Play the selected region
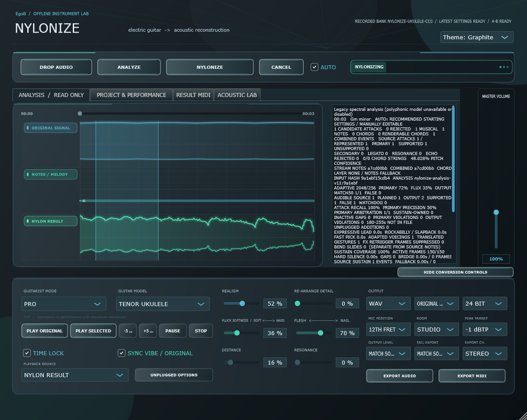Image resolution: width=527 pixels, height=420 pixels. [x=93, y=331]
